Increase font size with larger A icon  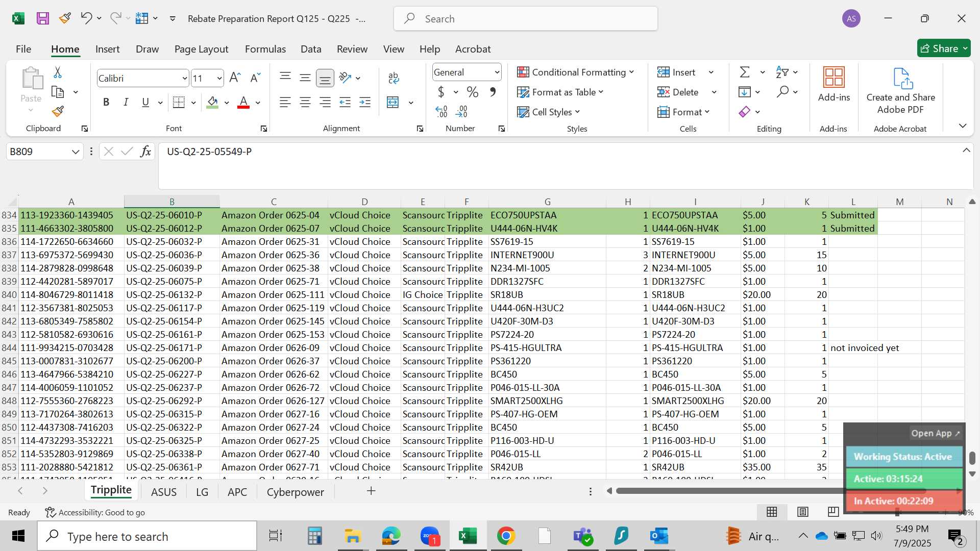tap(235, 78)
